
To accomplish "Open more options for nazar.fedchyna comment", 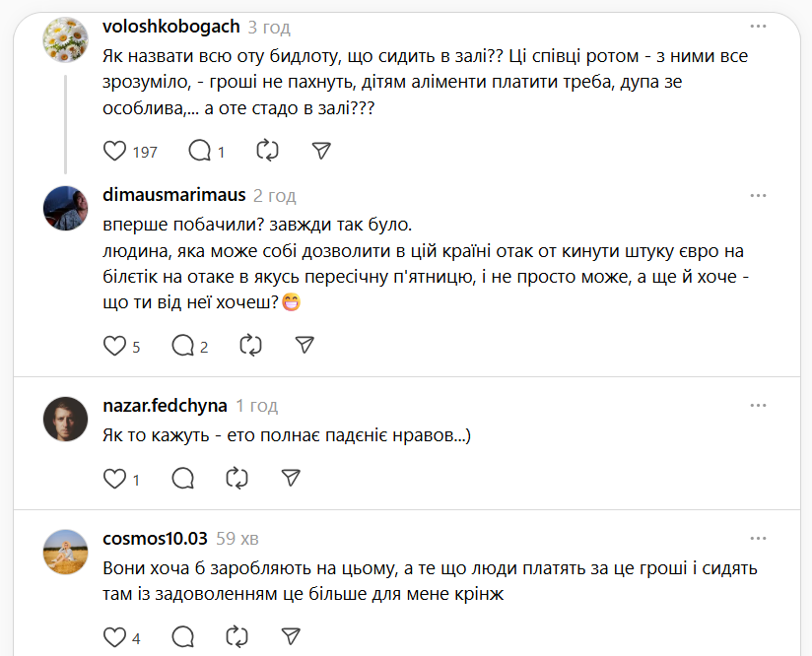I will pyautogui.click(x=758, y=405).
